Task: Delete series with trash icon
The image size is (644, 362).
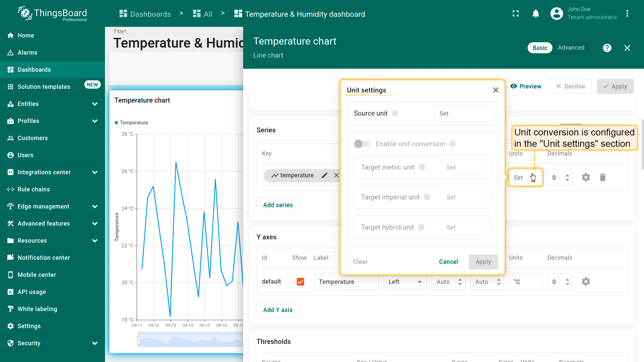Action: [602, 177]
